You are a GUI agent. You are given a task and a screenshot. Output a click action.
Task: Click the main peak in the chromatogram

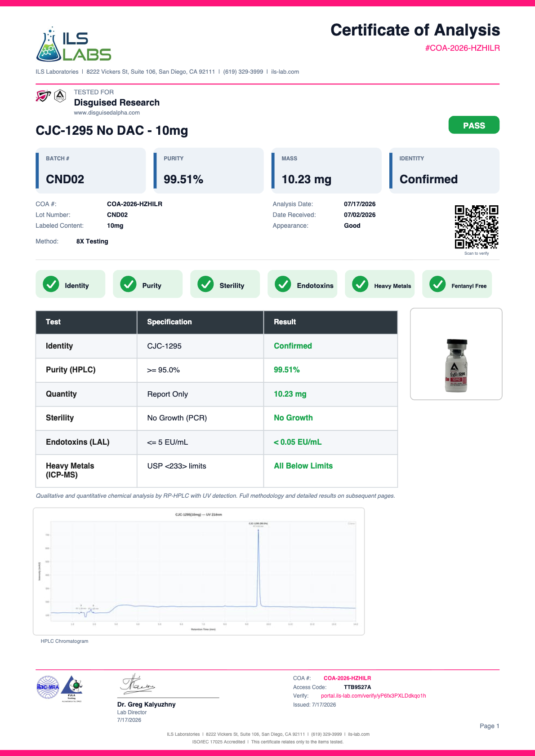(259, 568)
